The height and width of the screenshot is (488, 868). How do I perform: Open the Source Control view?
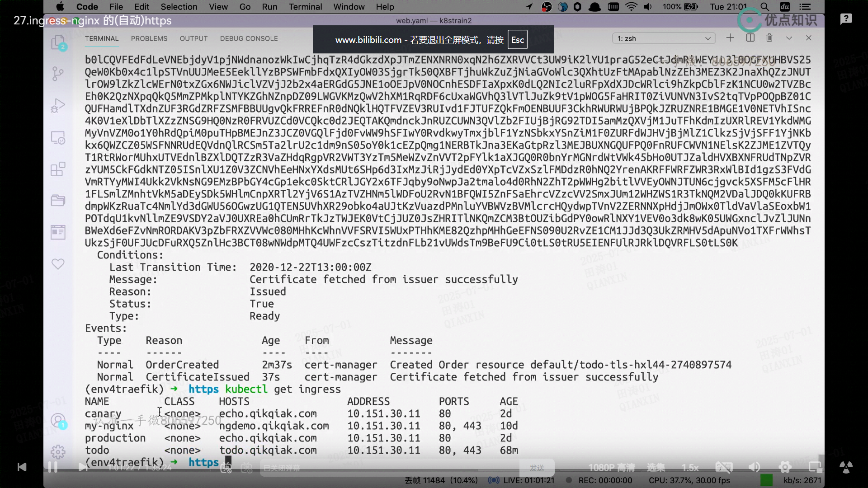point(58,74)
